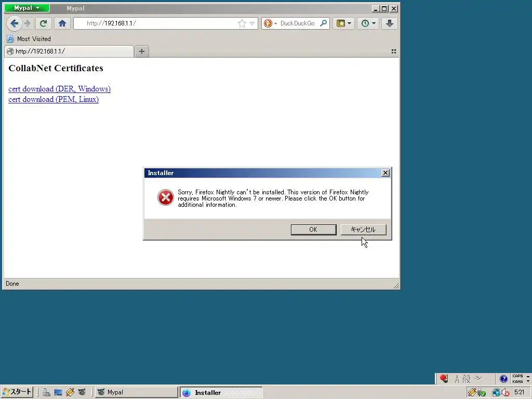This screenshot has width=532, height=399.
Task: Bookmark this page with the star icon
Action: pos(242,23)
